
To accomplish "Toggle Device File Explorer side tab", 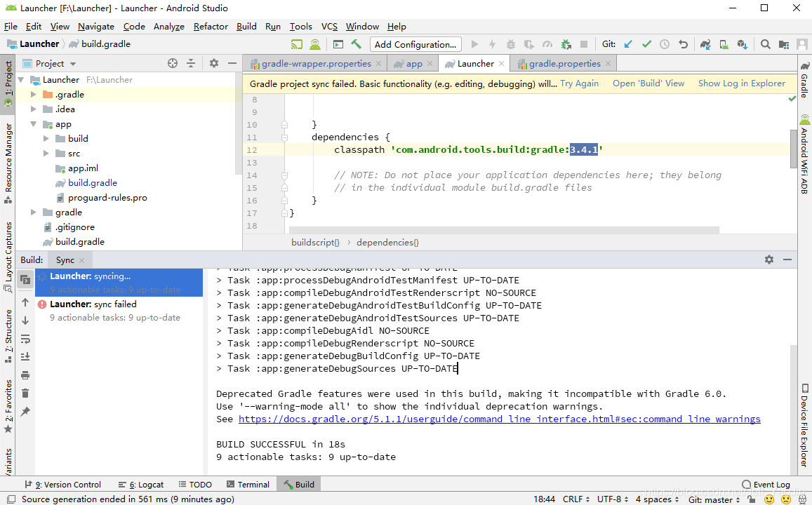I will (804, 425).
